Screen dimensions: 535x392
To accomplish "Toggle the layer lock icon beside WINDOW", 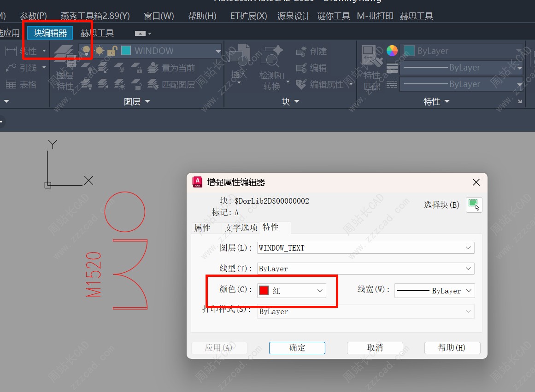I will pos(112,51).
